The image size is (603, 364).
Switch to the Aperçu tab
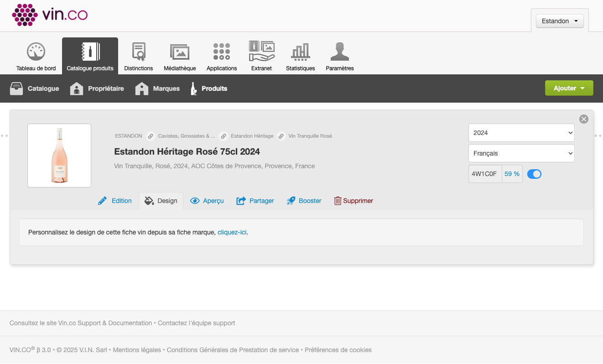click(207, 201)
